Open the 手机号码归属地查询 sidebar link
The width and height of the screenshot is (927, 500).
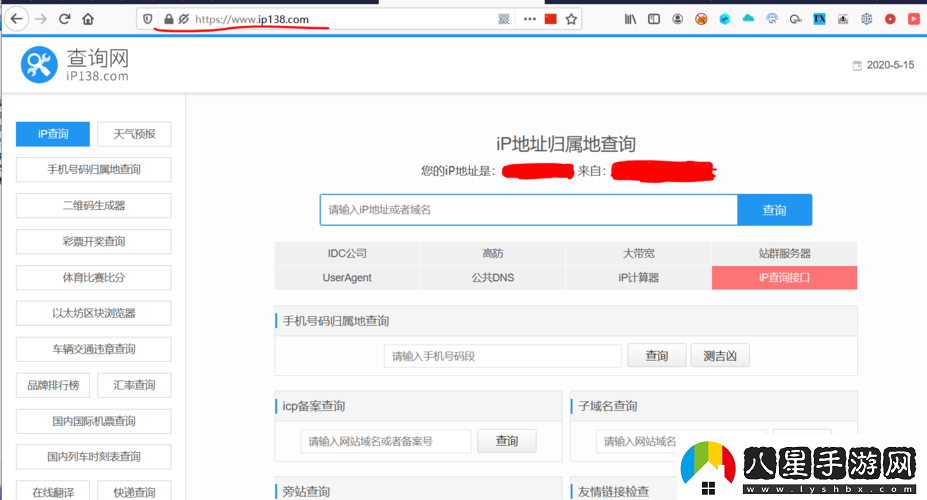click(94, 170)
